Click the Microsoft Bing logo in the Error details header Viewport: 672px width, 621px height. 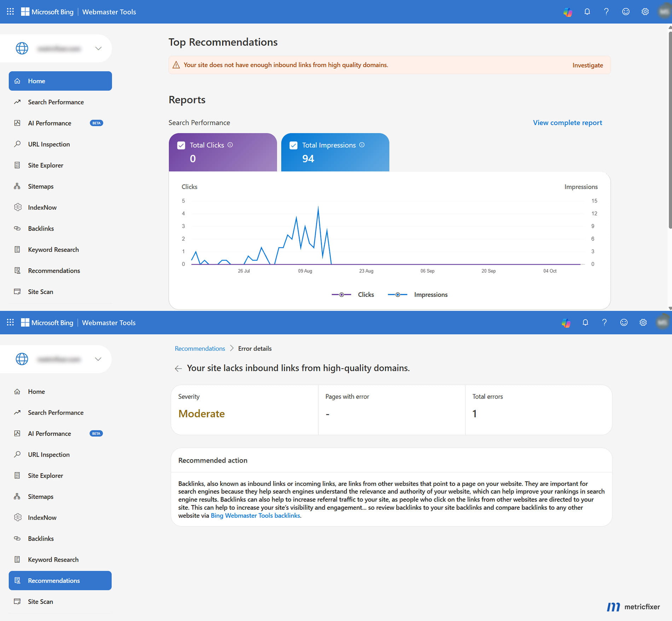pos(47,323)
